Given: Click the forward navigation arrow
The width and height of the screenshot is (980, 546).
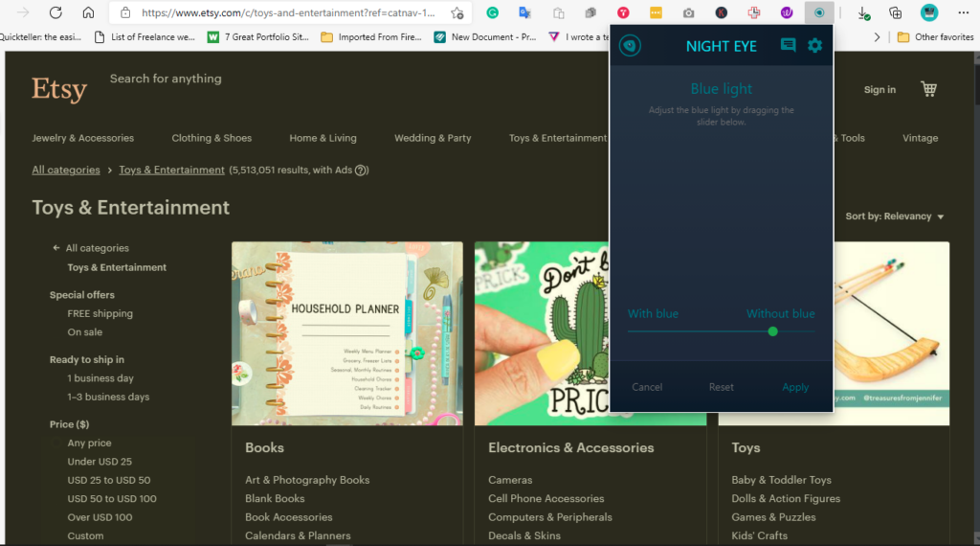Looking at the screenshot, I should click(x=23, y=12).
